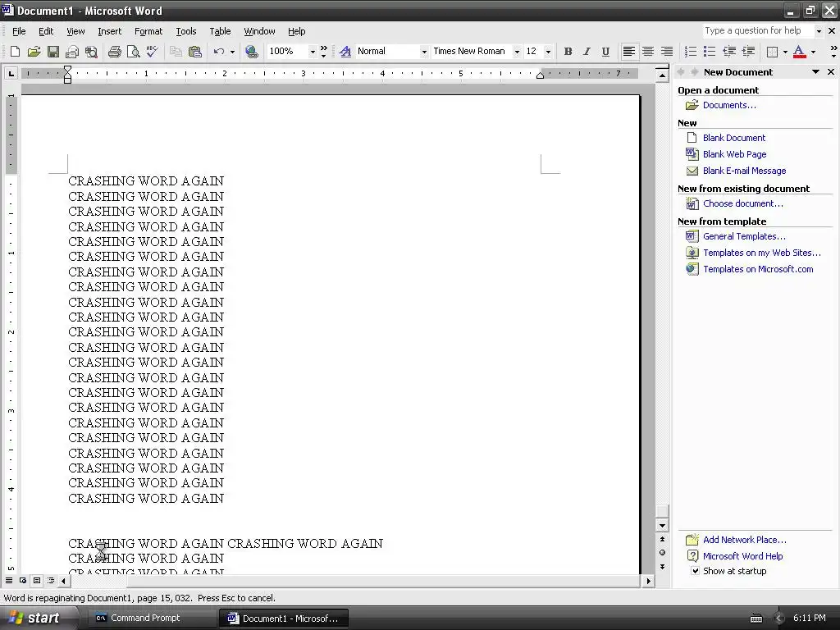
Task: Open Styles and Formatting pane icon
Action: (345, 52)
